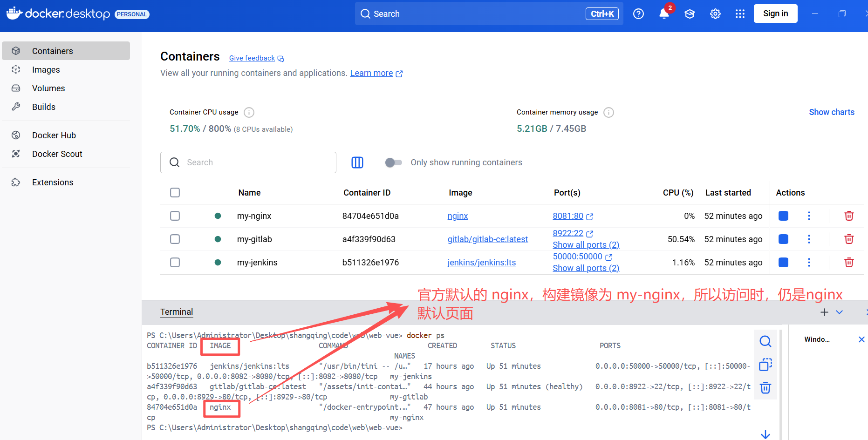Click the CPU (%) column header
The height and width of the screenshot is (440, 868).
(x=678, y=193)
